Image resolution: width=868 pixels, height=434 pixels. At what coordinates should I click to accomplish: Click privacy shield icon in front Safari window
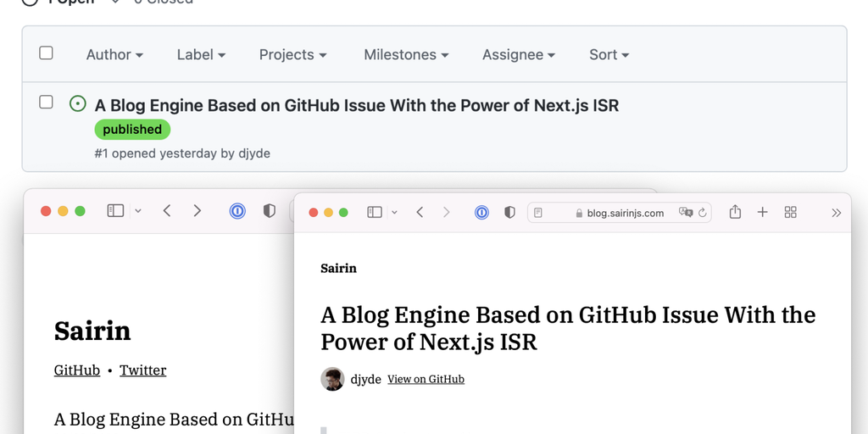click(509, 212)
